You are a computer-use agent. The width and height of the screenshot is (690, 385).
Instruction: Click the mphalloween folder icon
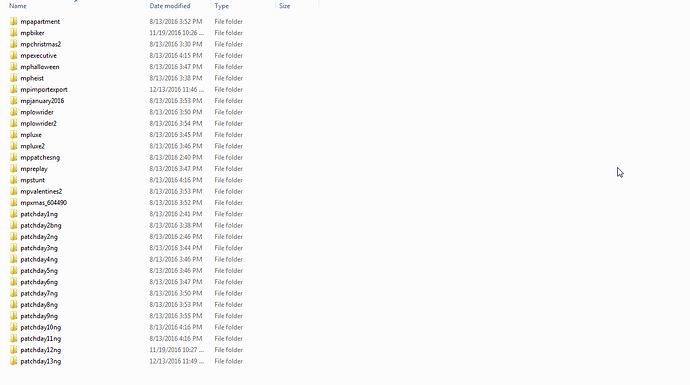[14, 66]
